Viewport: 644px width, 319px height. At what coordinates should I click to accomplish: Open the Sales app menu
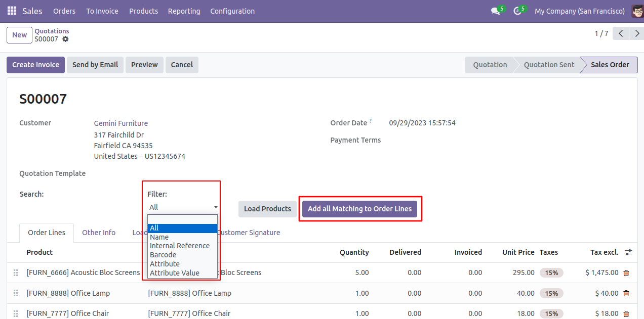32,11
